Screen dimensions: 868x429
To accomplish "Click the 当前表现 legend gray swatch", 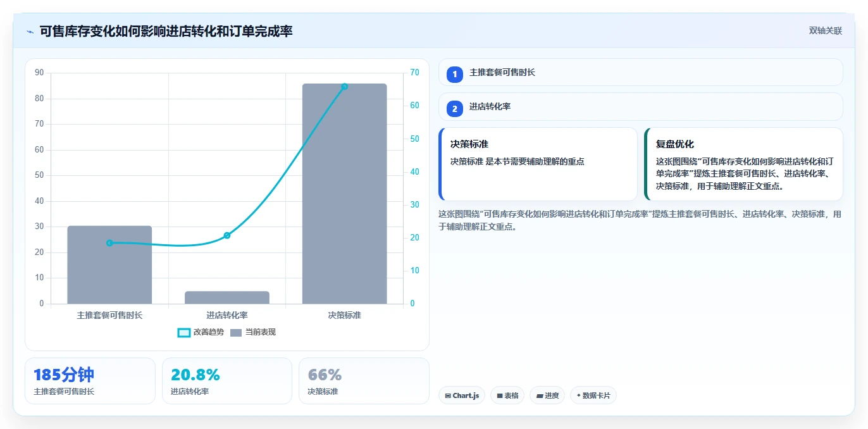I will (x=236, y=333).
